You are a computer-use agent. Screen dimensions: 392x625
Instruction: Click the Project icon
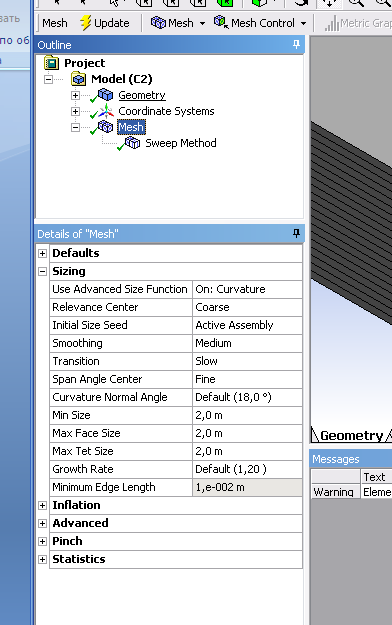coord(51,63)
